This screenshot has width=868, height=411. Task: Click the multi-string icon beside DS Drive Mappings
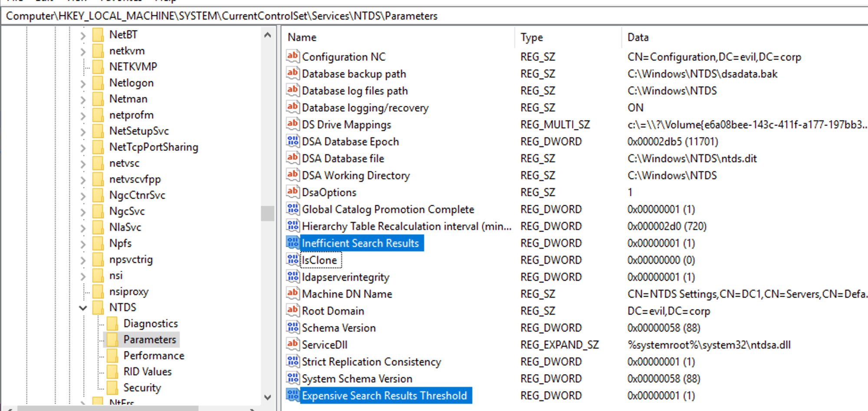[x=292, y=125]
